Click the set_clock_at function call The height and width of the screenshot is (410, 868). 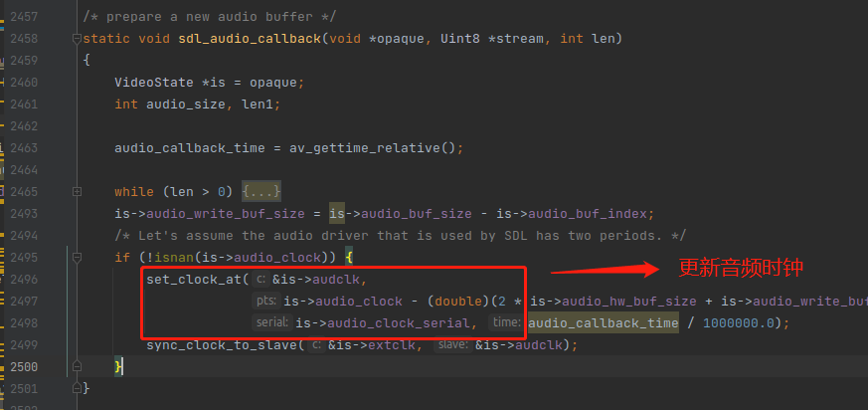click(x=193, y=279)
